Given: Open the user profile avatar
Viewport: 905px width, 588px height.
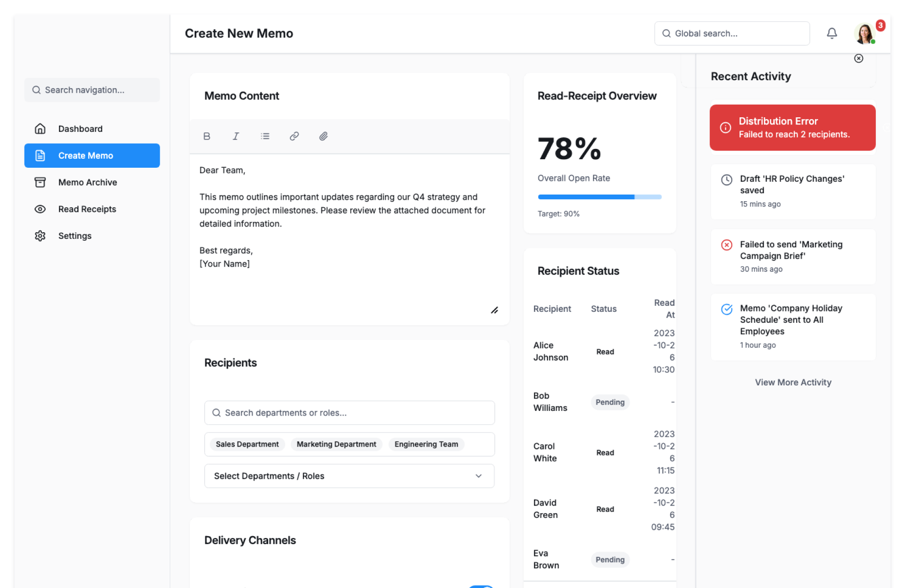Looking at the screenshot, I should point(864,33).
